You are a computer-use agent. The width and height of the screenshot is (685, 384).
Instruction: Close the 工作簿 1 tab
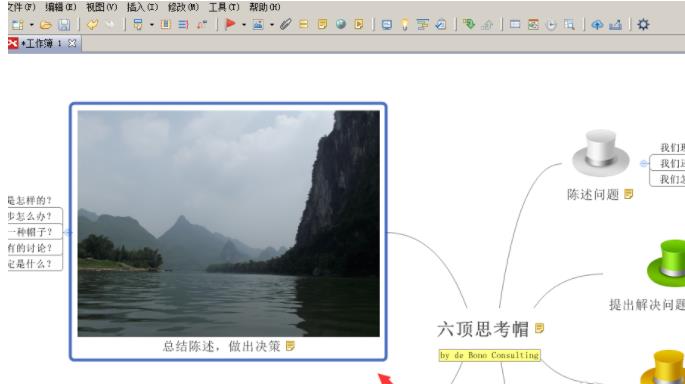point(72,43)
